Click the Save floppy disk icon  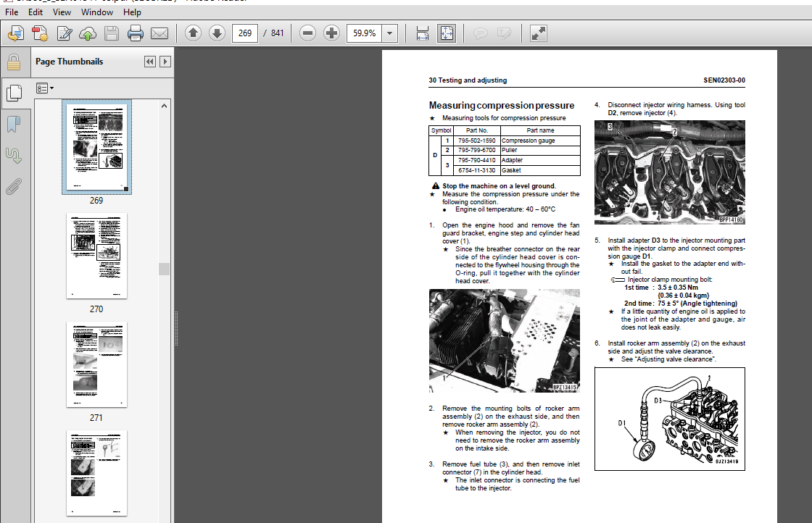112,33
